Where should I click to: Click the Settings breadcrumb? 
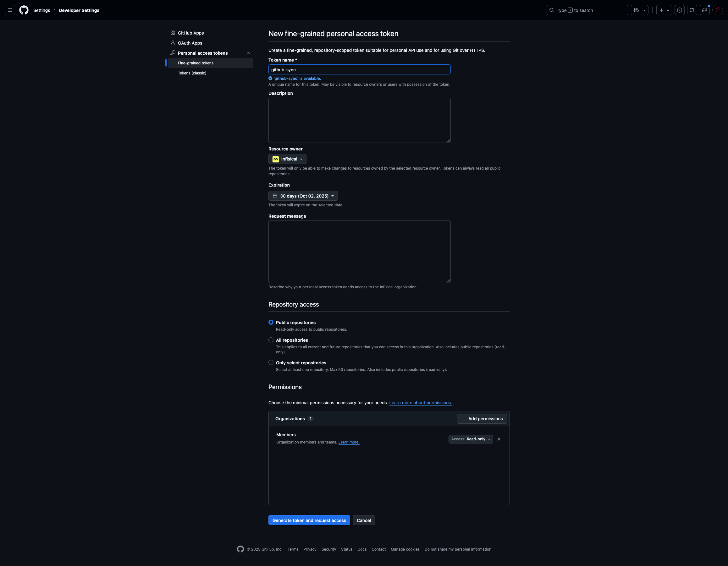coord(42,10)
